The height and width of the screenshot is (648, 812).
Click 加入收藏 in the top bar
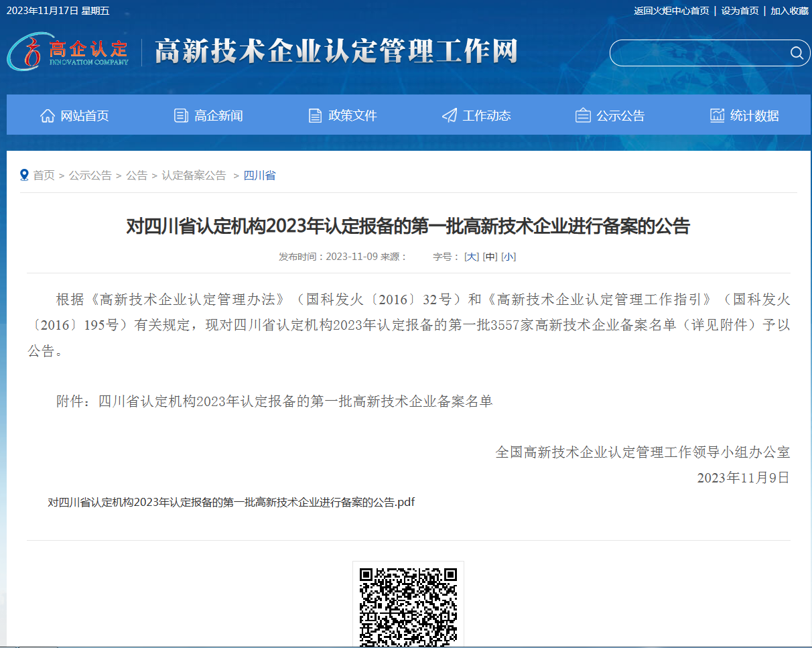789,11
